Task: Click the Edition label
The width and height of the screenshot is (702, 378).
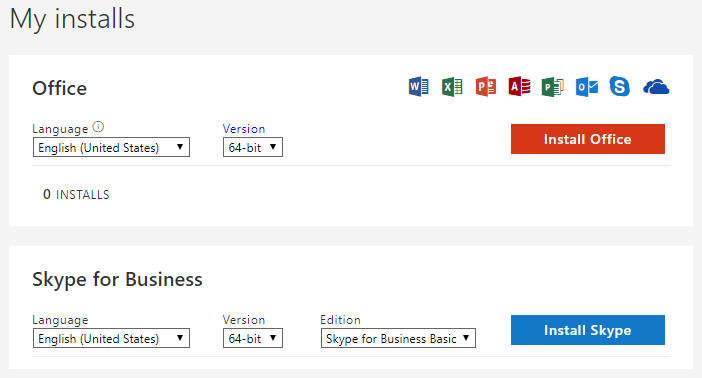Action: [340, 320]
